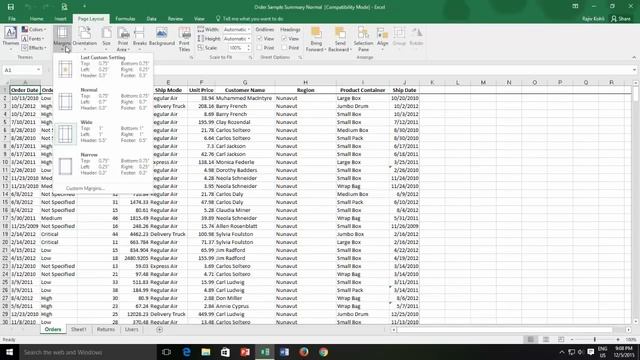Open Word from the taskbar
This screenshot has width=640, height=360.
pos(284,352)
